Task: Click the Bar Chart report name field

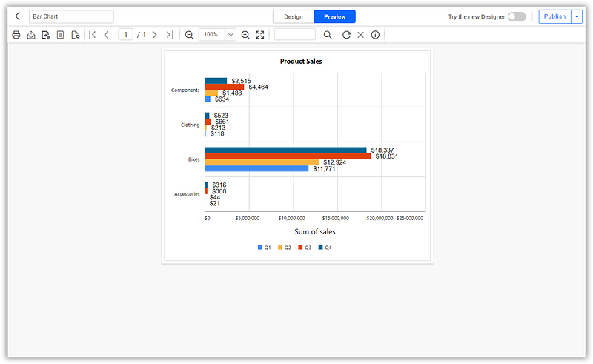Action: (x=71, y=16)
